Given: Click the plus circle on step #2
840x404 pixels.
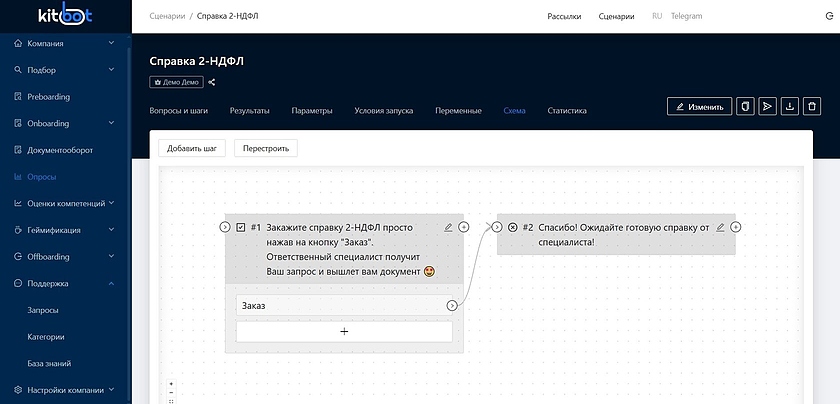Looking at the screenshot, I should point(736,228).
